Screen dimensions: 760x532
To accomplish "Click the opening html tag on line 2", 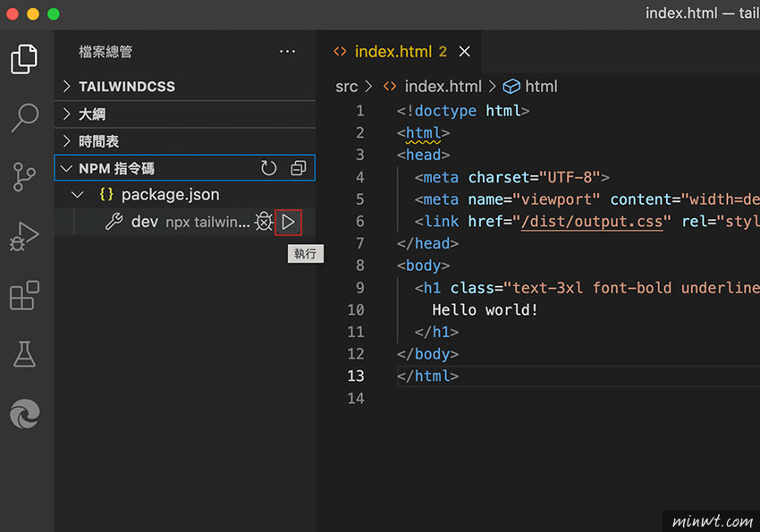I will pos(423,133).
